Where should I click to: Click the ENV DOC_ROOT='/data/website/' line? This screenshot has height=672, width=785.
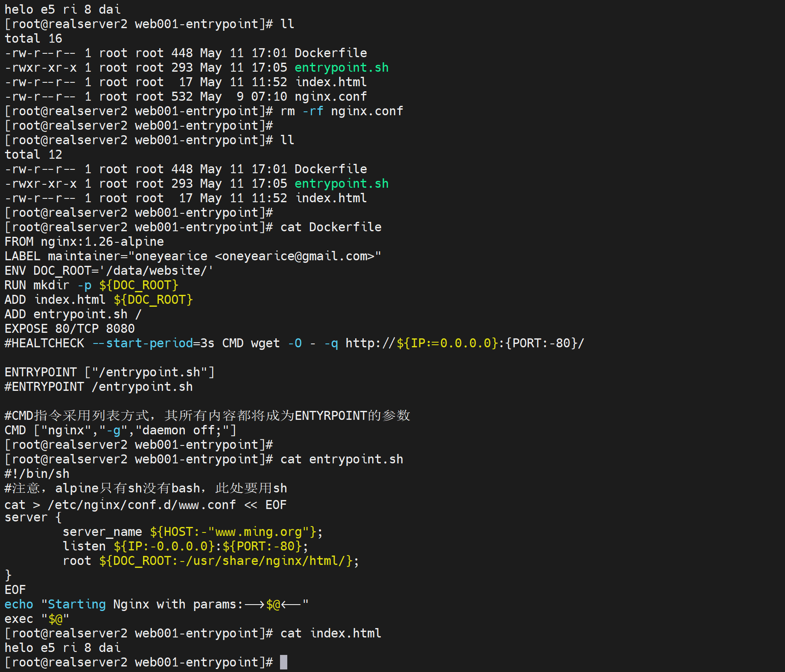[x=108, y=271]
